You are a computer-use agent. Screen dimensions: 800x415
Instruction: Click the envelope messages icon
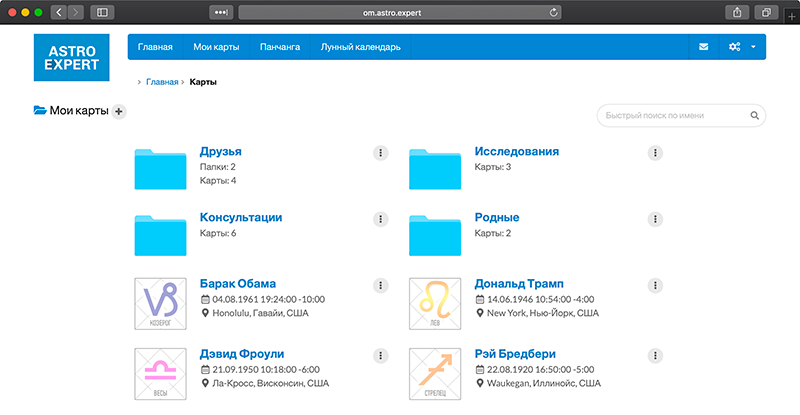[704, 47]
